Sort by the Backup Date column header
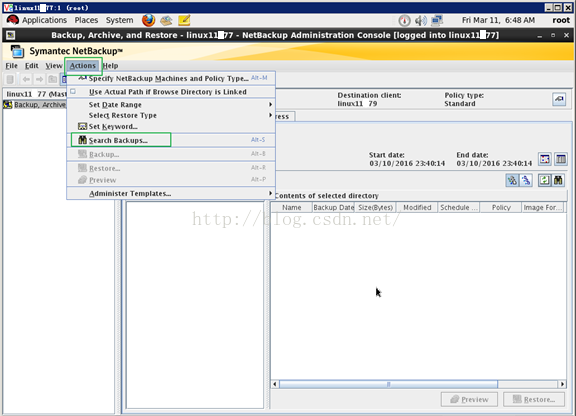The width and height of the screenshot is (576, 416). click(x=333, y=208)
